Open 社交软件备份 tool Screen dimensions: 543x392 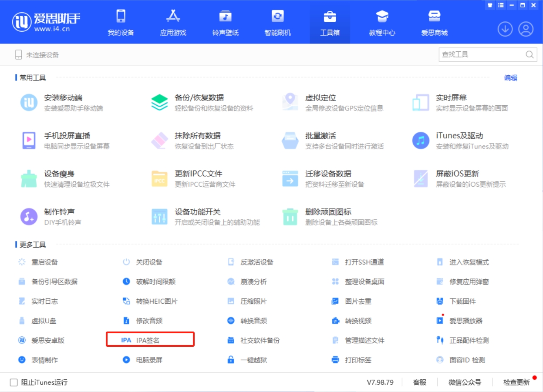tap(253, 341)
